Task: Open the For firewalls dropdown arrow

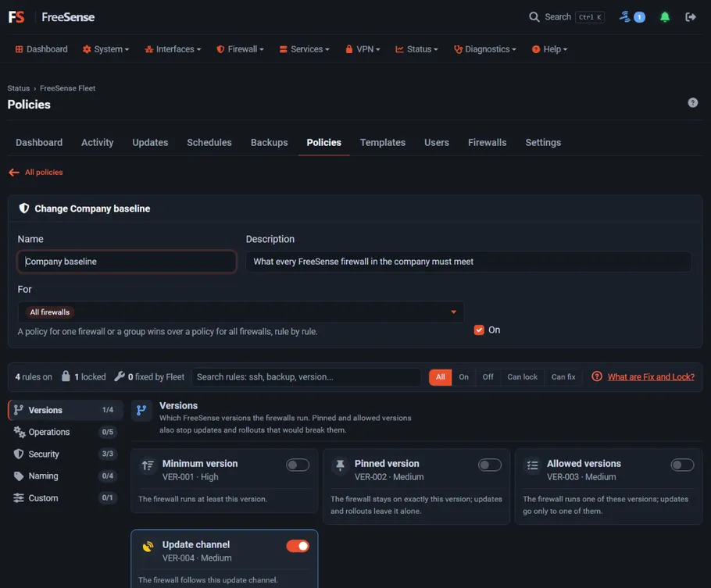Action: 453,312
